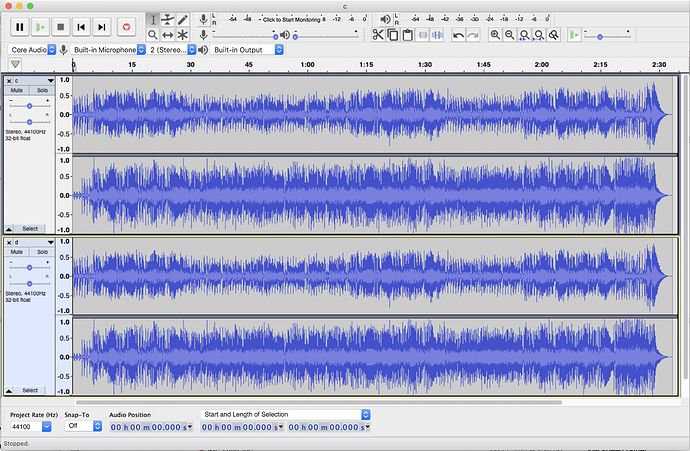Click the horizontal scrollbar below tracks
Image resolution: width=690 pixels, height=451 pixels.
point(319,402)
